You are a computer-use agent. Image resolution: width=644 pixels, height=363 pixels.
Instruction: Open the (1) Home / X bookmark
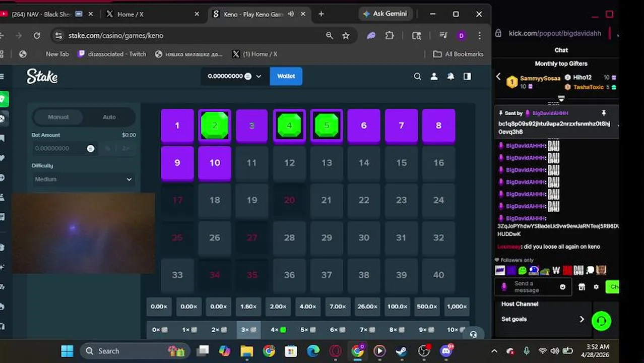tap(254, 54)
